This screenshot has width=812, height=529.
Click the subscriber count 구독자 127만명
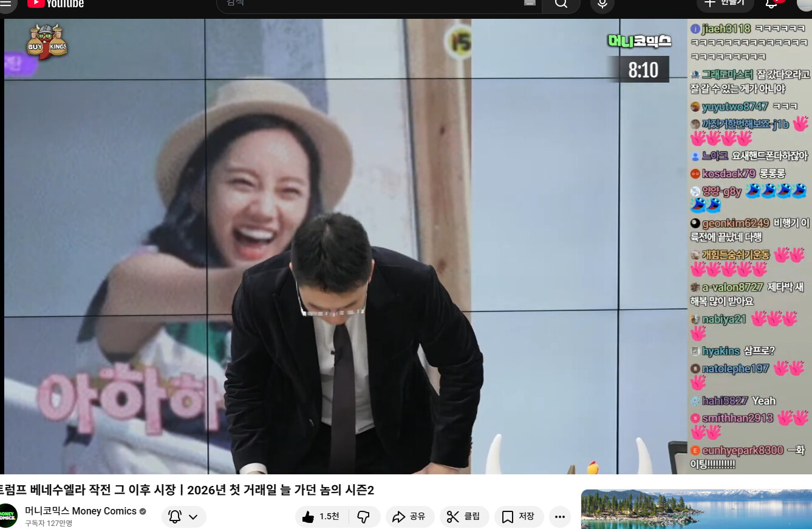(49, 523)
